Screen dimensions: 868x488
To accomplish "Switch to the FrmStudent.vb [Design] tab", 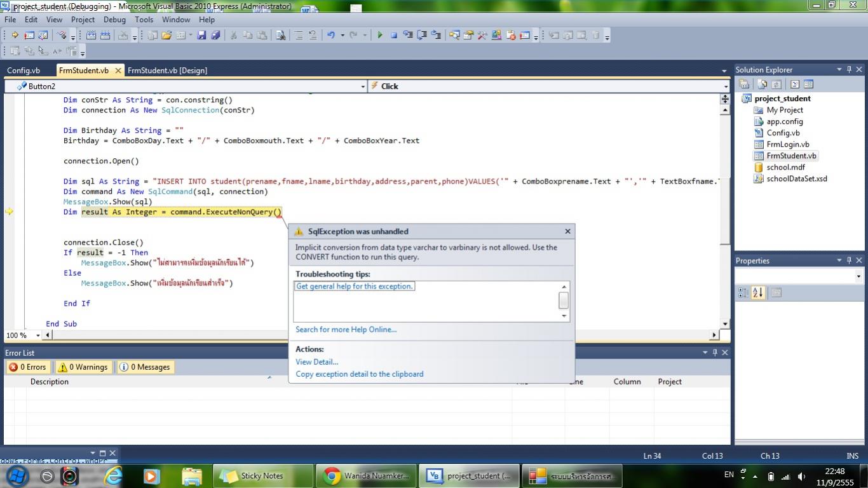I will tap(167, 71).
